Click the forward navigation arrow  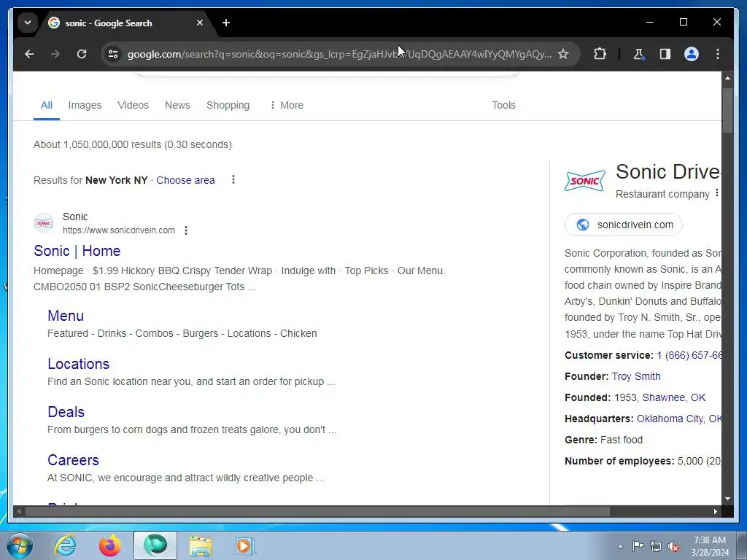click(55, 54)
